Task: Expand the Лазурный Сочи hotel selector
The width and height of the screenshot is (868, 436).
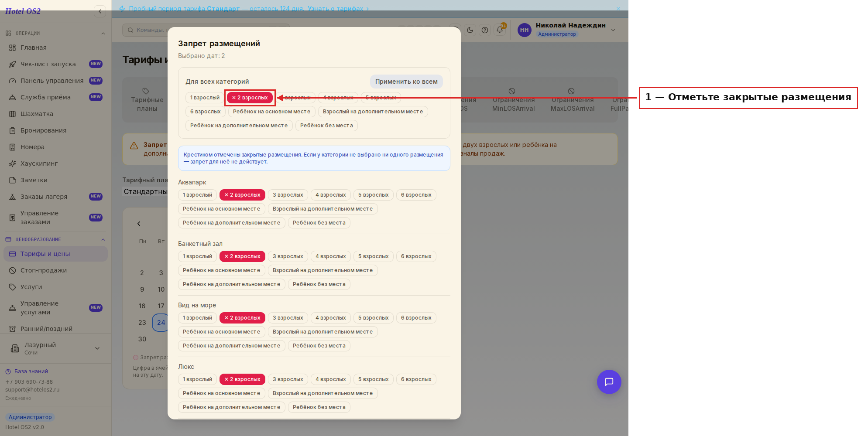Action: coord(55,348)
